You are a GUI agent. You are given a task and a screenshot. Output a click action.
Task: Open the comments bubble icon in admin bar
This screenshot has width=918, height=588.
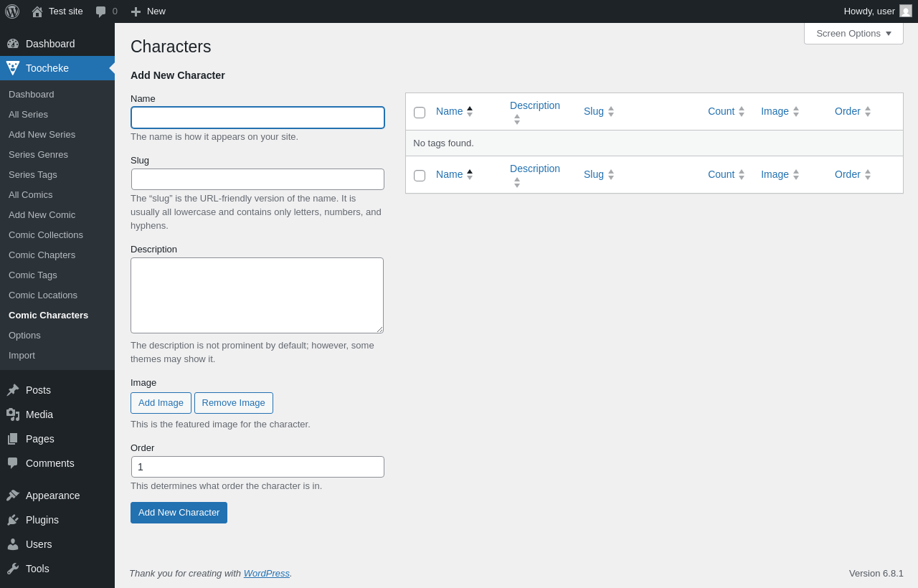101,11
